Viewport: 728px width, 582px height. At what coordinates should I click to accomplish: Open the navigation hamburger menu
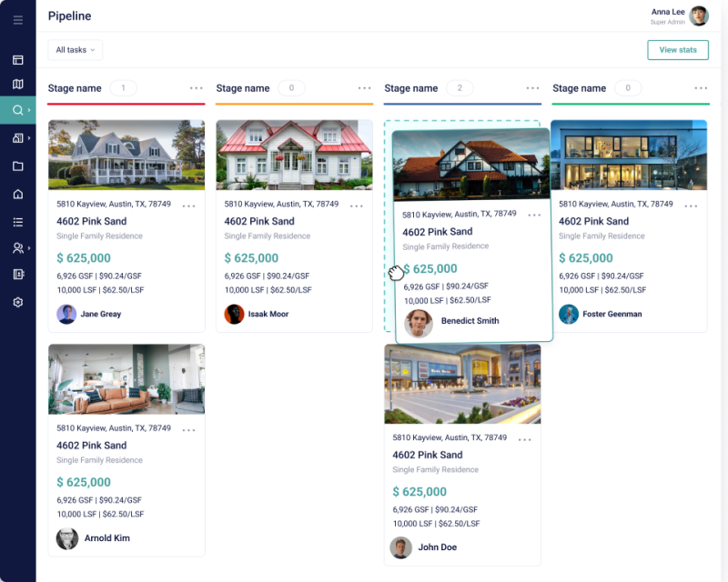(17, 20)
